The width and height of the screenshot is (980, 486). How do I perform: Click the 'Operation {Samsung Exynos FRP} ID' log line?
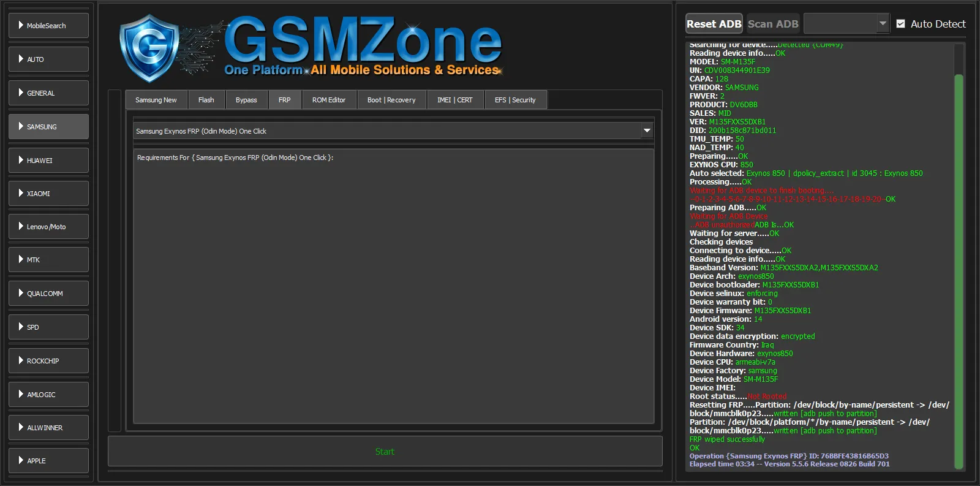tap(789, 456)
